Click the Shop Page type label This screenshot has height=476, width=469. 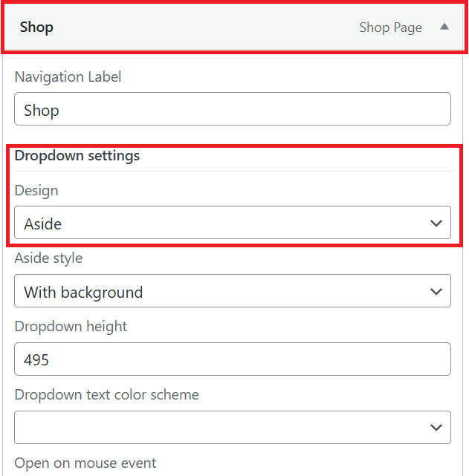pyautogui.click(x=391, y=27)
